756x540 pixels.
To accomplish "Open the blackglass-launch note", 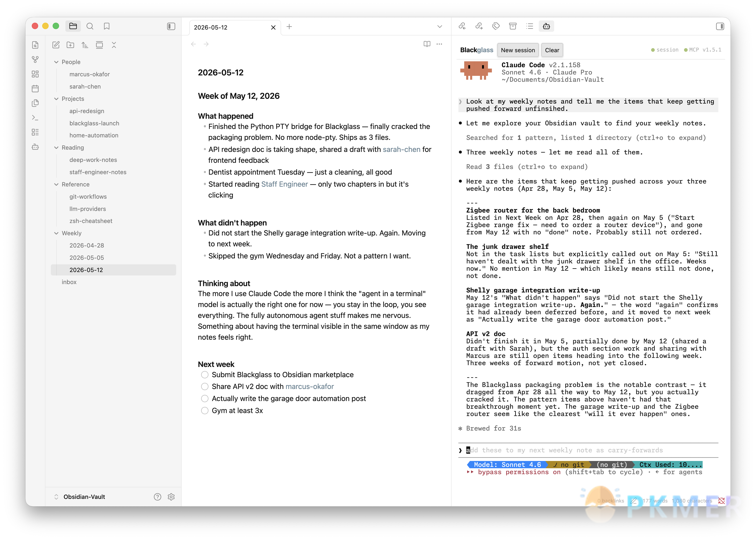I will click(x=94, y=123).
